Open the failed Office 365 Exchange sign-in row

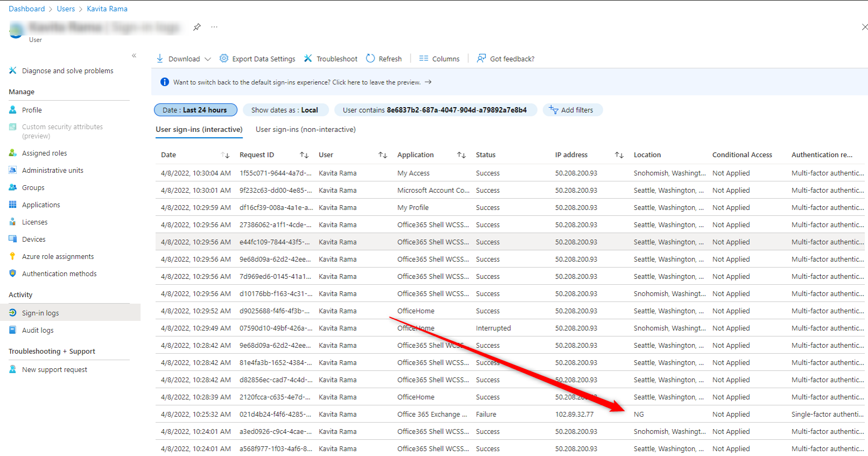(x=429, y=414)
